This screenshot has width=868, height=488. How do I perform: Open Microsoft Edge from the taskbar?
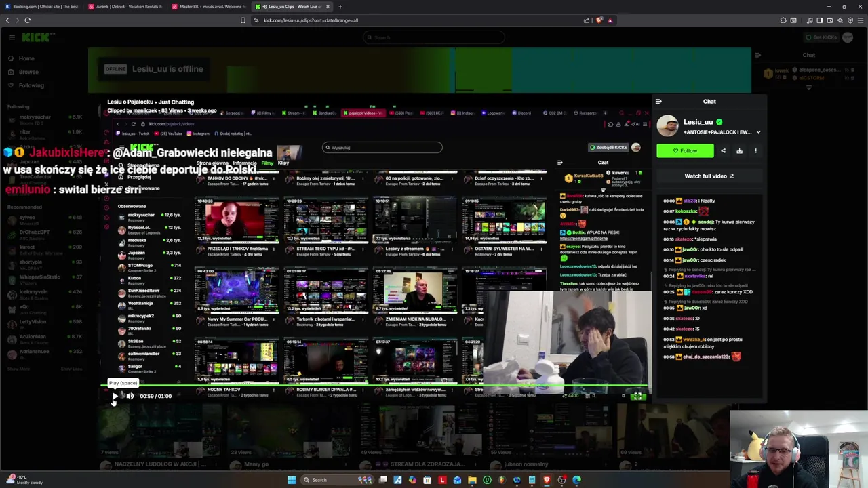(576, 480)
